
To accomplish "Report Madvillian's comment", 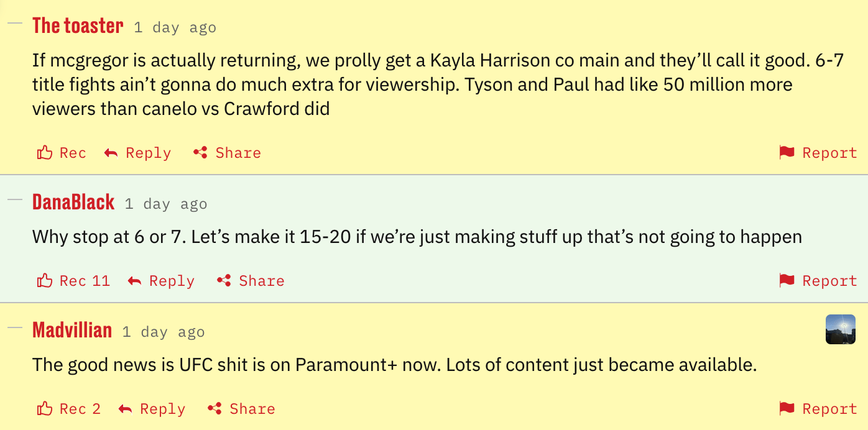I will click(x=818, y=409).
